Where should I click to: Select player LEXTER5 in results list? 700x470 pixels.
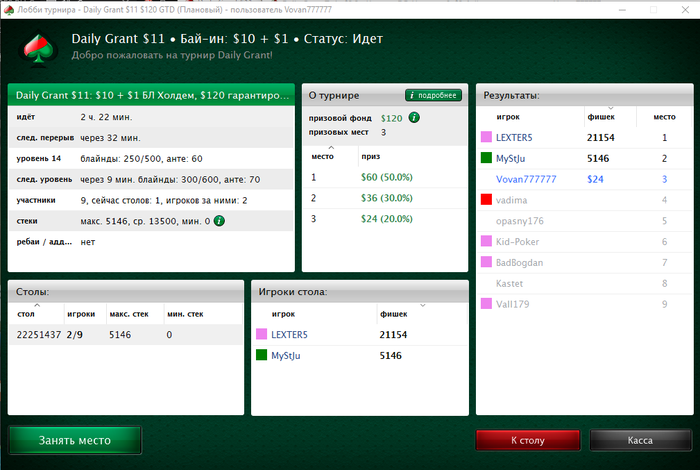[x=585, y=137]
